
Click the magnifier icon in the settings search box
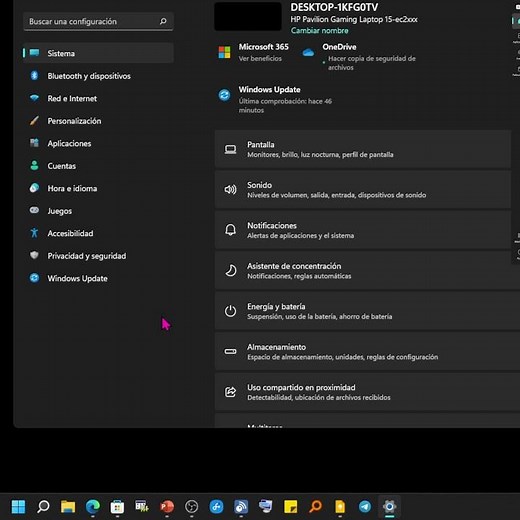tap(163, 21)
